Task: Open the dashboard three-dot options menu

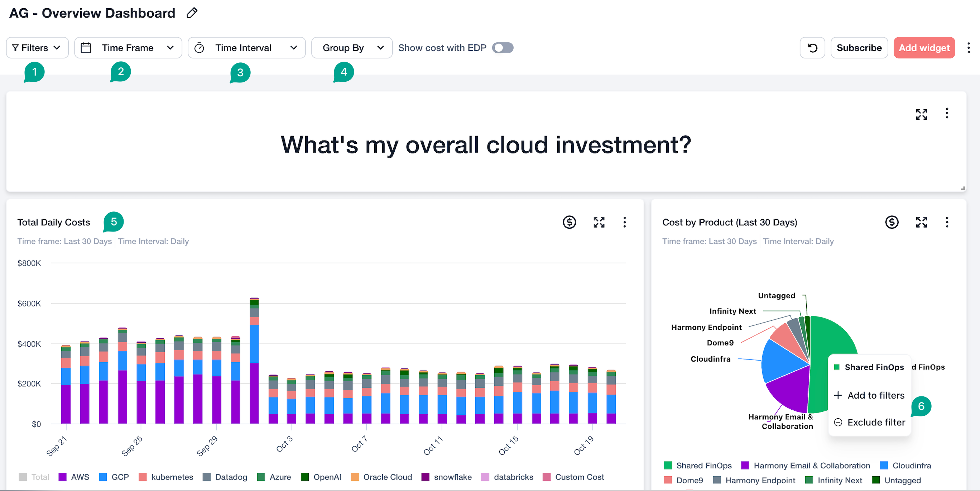Action: click(x=968, y=48)
